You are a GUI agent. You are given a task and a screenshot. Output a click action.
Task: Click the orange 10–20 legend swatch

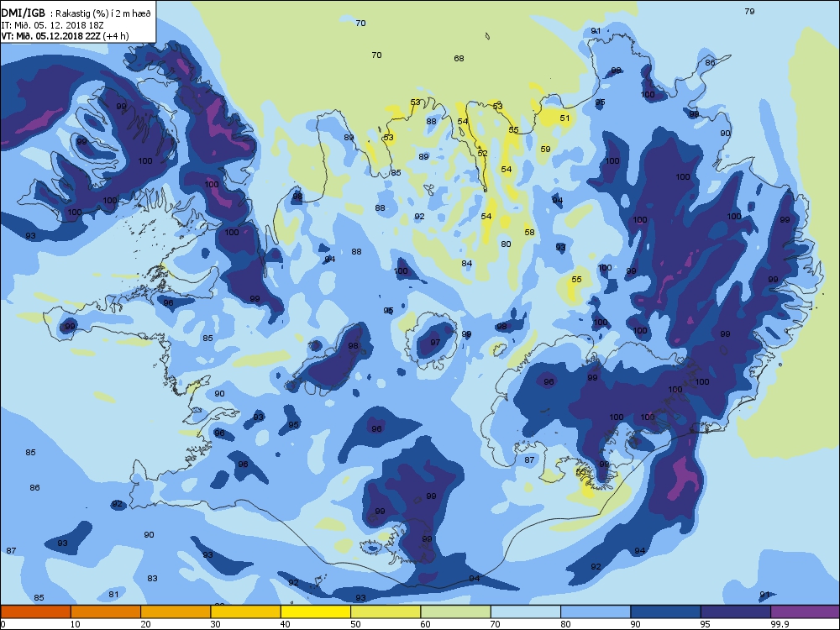coord(106,612)
